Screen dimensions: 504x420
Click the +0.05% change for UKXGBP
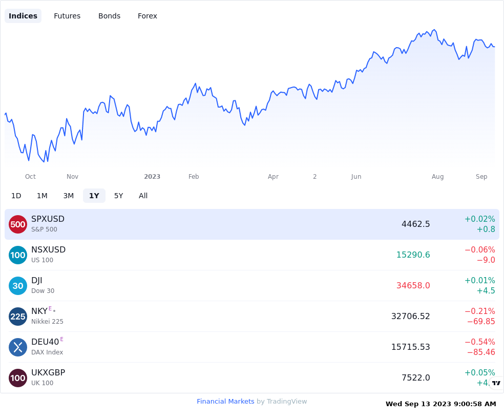[479, 372]
